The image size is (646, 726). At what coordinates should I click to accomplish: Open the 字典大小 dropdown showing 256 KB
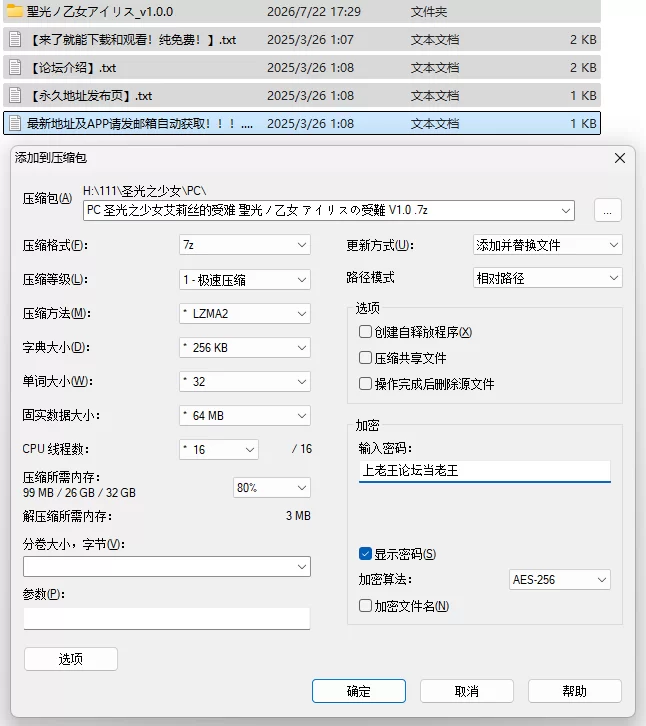tap(245, 348)
